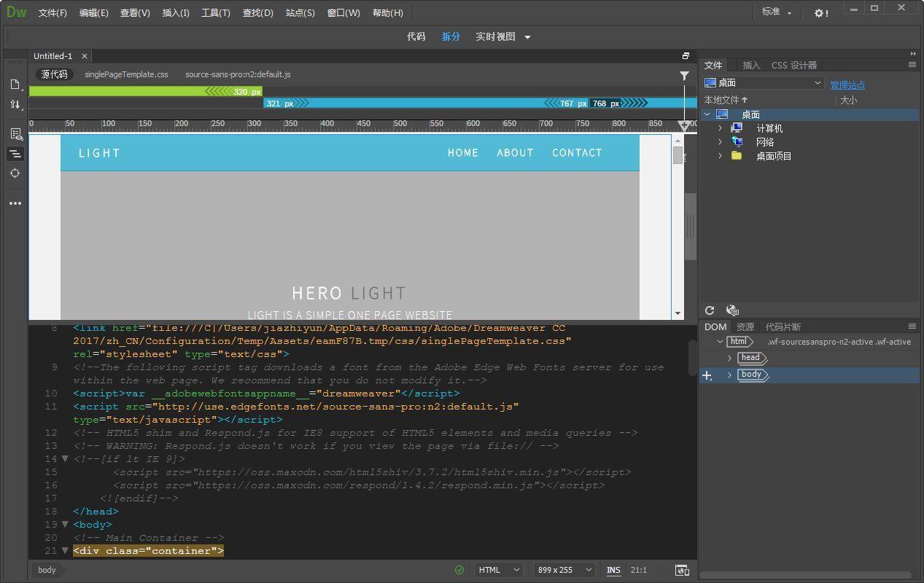The width and height of the screenshot is (924, 583).
Task: Collapse the html node in DOM panel
Action: pyautogui.click(x=720, y=341)
